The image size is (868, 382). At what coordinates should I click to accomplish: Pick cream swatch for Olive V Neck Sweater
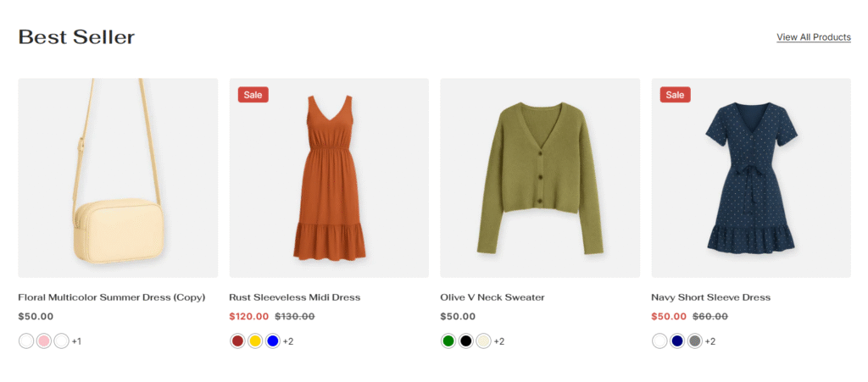[x=483, y=341]
